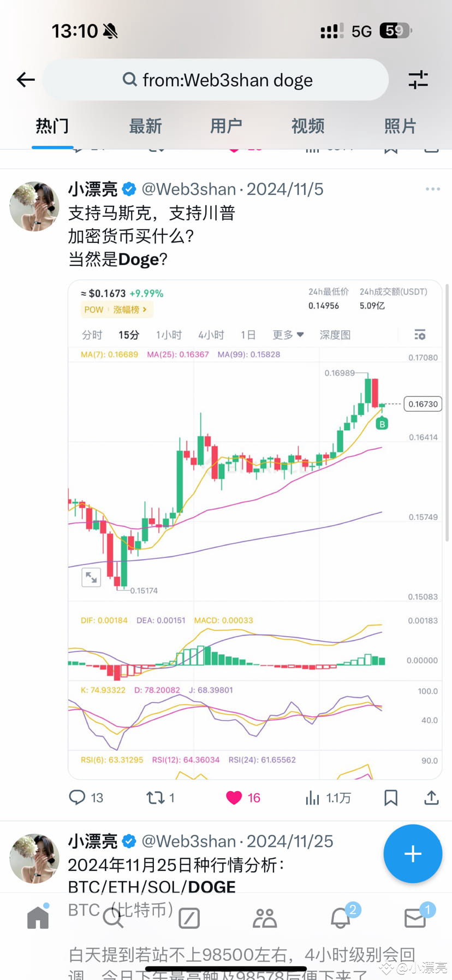Open chart indicator settings icon

[420, 335]
